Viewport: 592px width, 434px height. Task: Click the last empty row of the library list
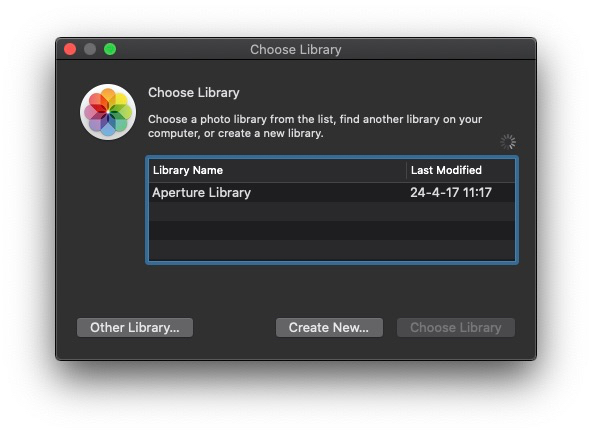click(x=332, y=250)
